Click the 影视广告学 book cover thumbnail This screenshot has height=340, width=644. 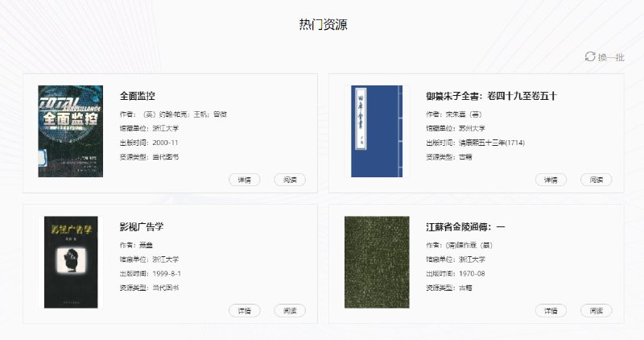[x=71, y=263]
